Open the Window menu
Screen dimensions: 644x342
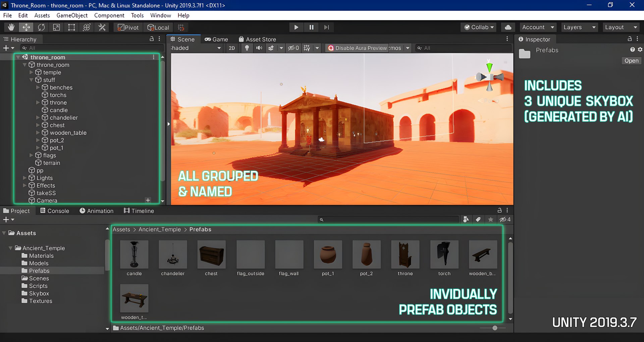click(160, 15)
